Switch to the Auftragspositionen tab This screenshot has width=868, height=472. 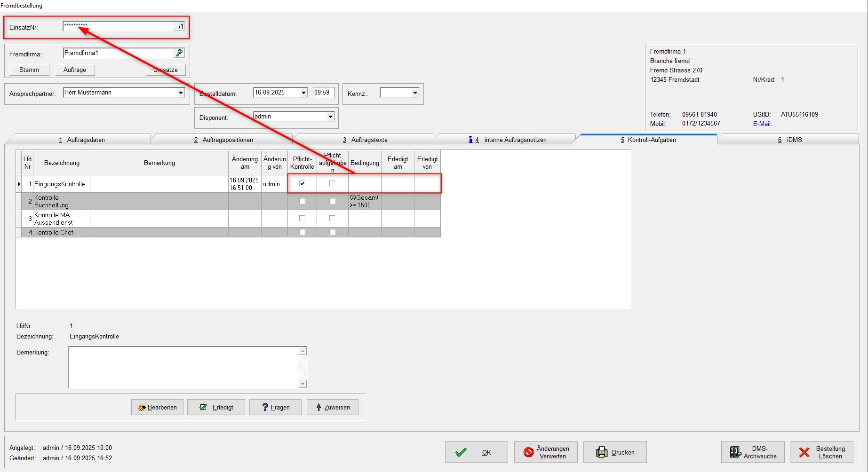(x=223, y=140)
